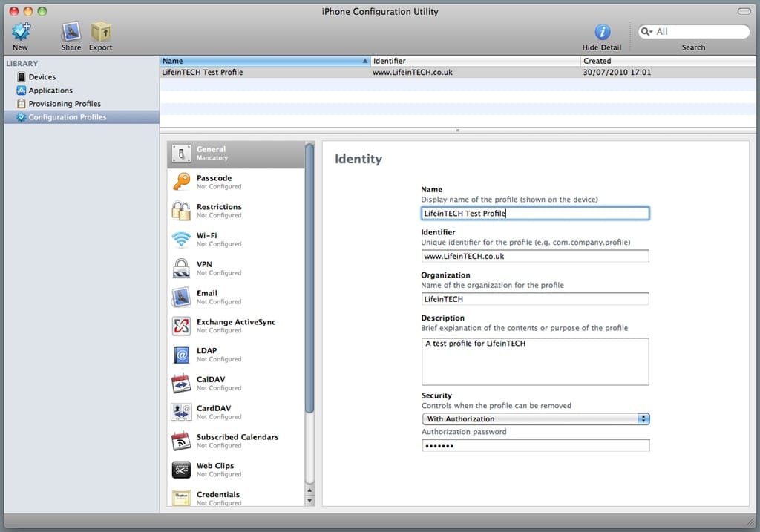Click the Share toolbar icon
The image size is (760, 532).
coord(71,32)
